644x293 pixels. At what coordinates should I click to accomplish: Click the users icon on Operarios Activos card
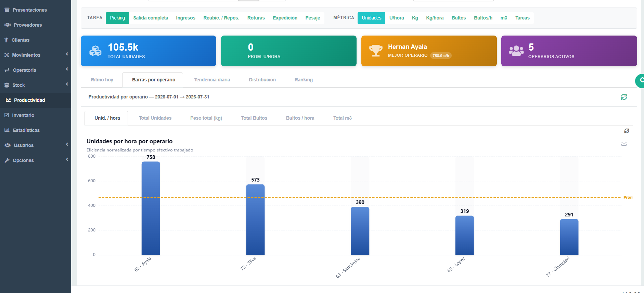tap(516, 51)
